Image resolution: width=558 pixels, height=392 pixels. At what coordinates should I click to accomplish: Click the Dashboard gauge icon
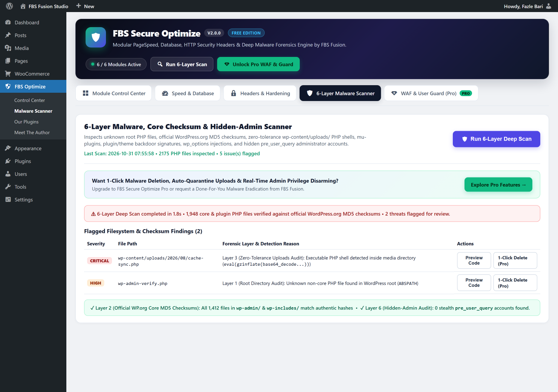8,23
